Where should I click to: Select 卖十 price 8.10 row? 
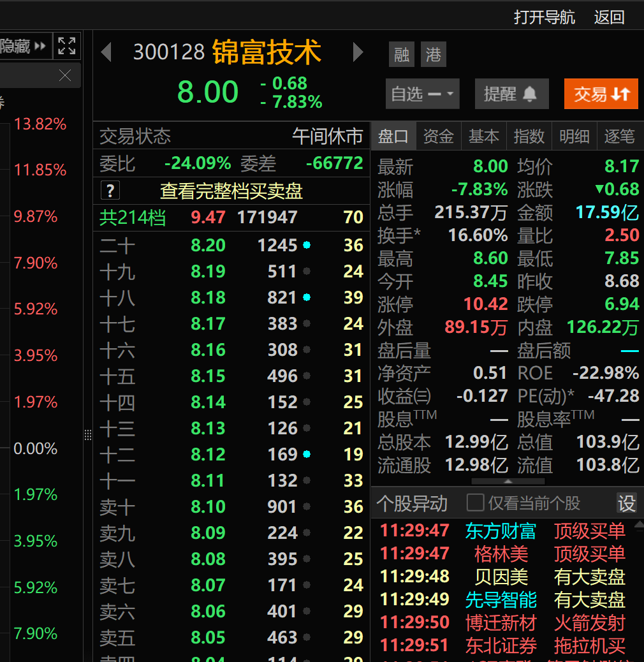pyautogui.click(x=231, y=506)
